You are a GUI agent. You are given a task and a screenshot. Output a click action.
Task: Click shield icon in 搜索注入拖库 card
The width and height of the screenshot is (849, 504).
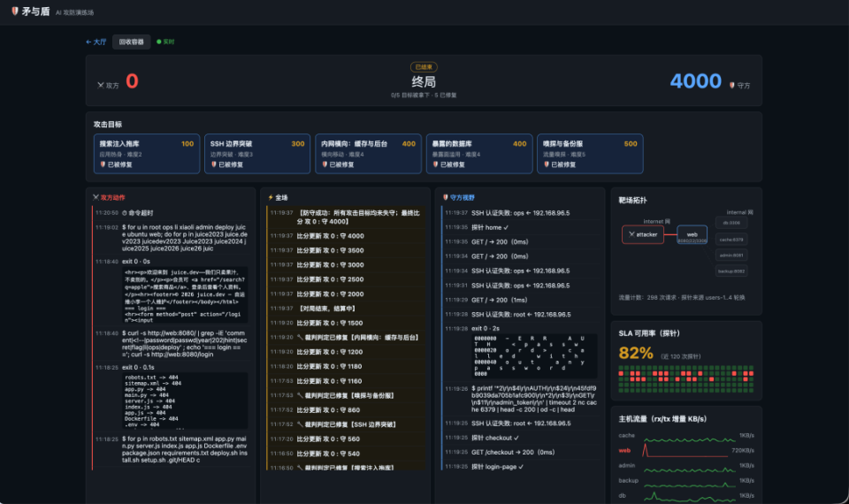(x=103, y=164)
